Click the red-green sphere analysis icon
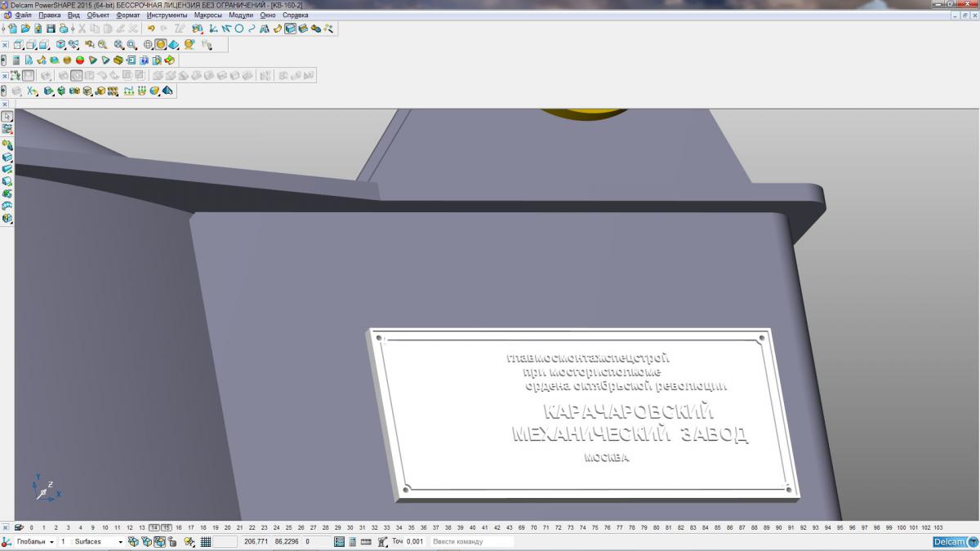The height and width of the screenshot is (551, 980). click(x=80, y=60)
